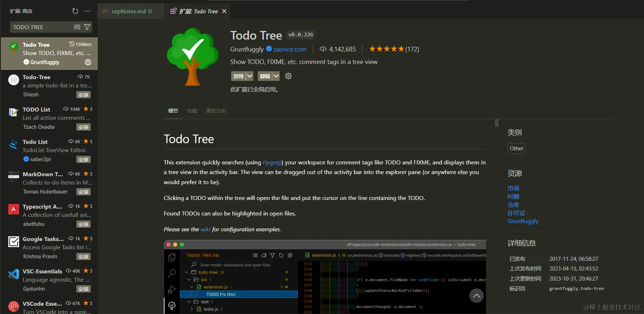
Task: Open the zaonce.com publisher link
Action: click(290, 49)
